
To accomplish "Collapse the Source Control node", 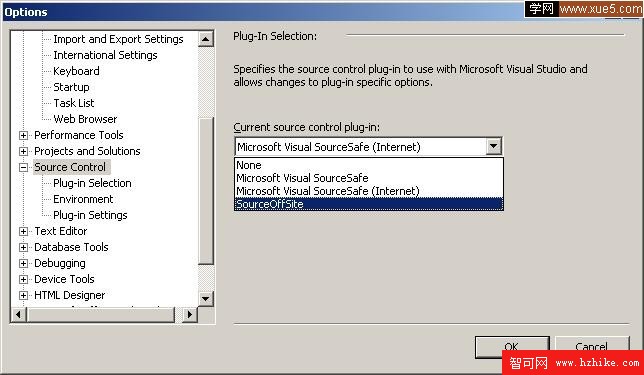I will coord(23,167).
